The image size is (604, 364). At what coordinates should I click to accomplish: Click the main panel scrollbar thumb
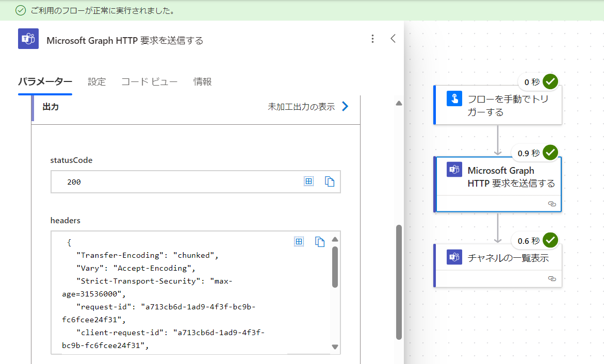tap(399, 283)
